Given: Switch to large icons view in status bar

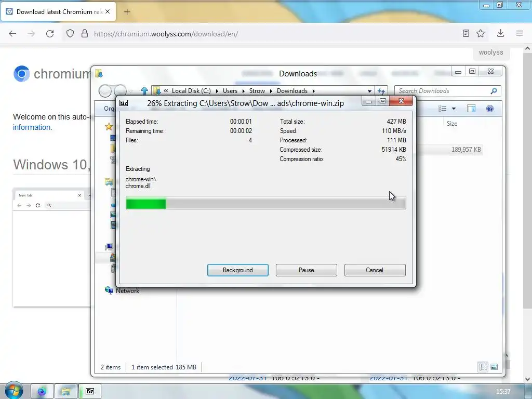Looking at the screenshot, I should 494,367.
